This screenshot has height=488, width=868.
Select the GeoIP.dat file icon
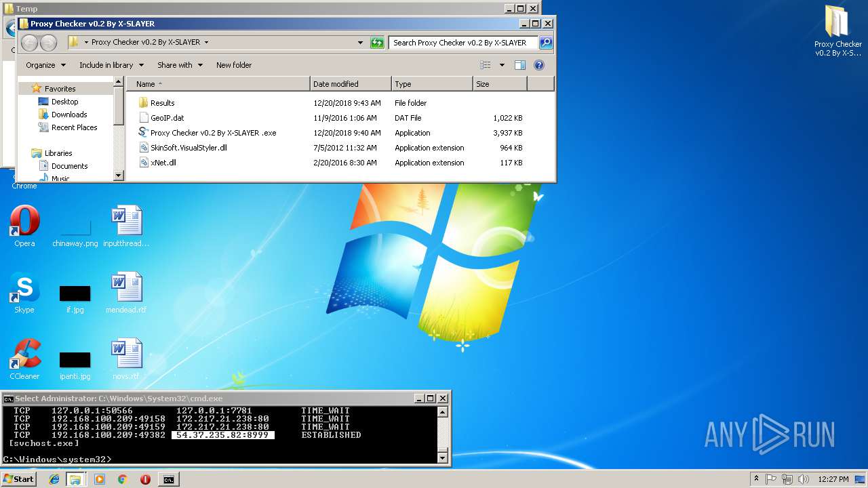pyautogui.click(x=143, y=118)
